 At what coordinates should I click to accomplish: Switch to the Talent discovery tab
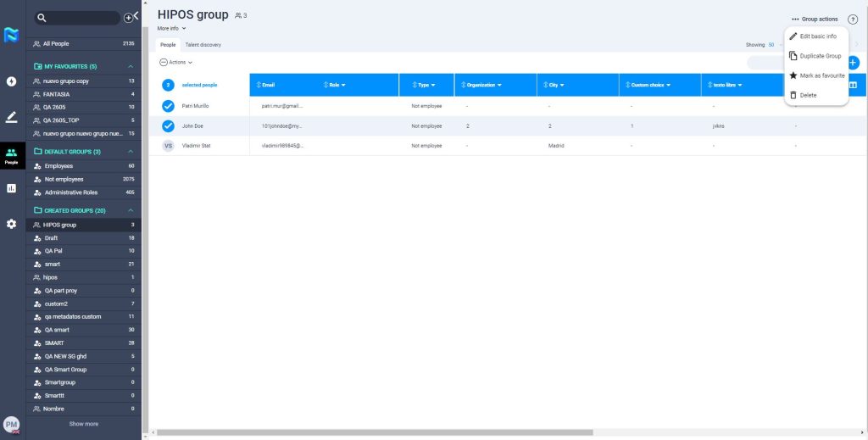point(203,45)
